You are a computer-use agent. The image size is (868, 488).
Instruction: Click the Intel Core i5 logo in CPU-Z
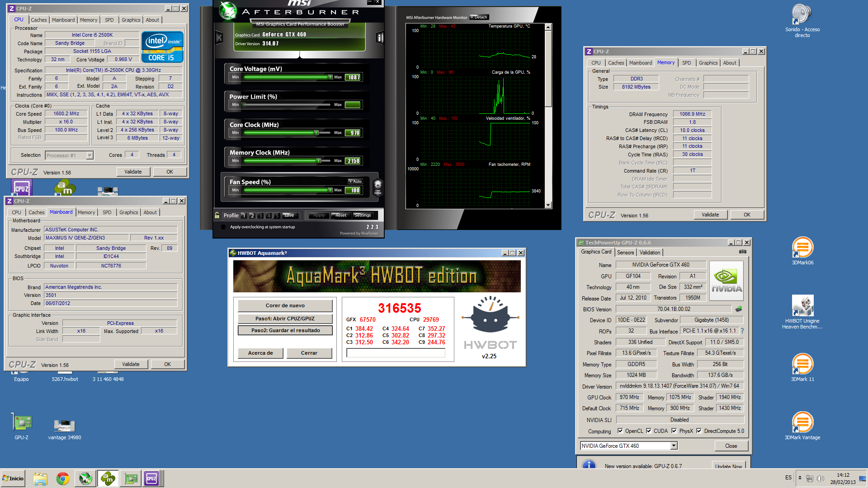(162, 47)
